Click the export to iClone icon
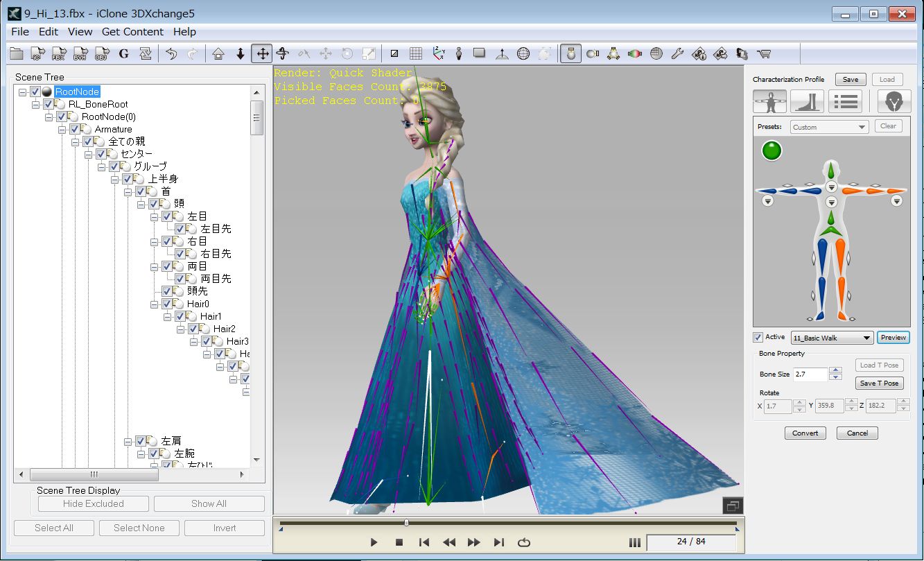This screenshot has width=924, height=561. coord(38,53)
